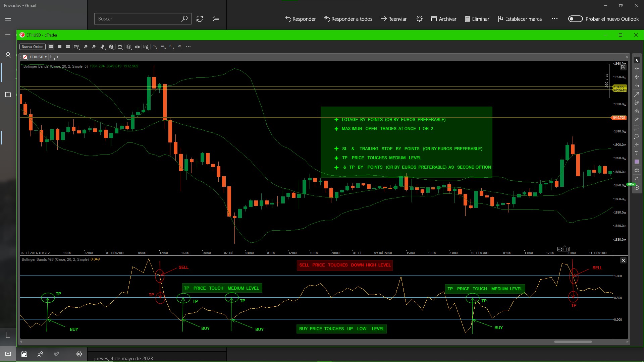
Task: Click the new mail plus icon
Action: 8,35
